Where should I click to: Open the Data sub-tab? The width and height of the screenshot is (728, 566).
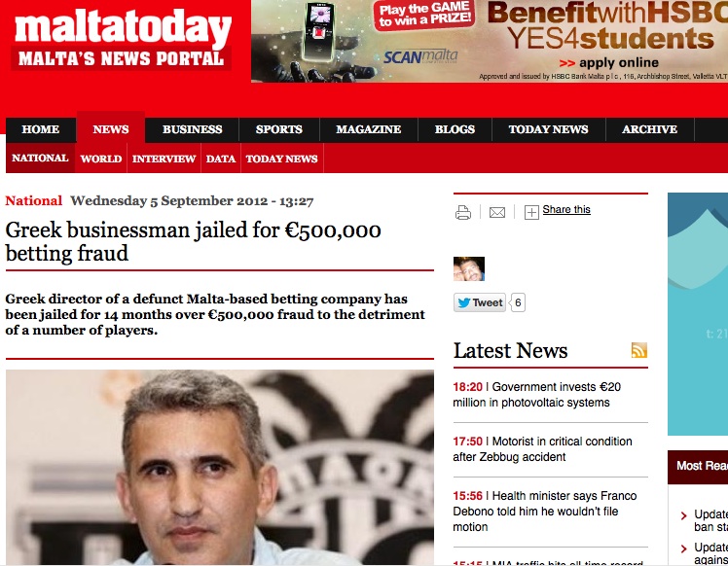click(x=221, y=159)
